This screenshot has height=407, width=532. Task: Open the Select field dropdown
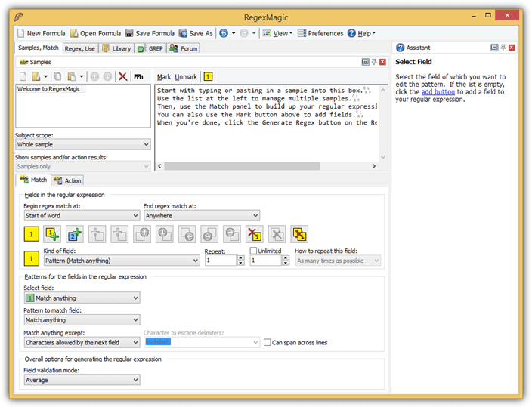[x=82, y=298]
